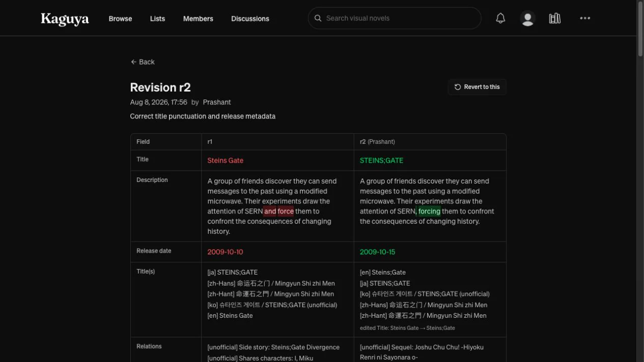Image resolution: width=644 pixels, height=362 pixels.
Task: Open the notifications bell icon
Action: point(500,18)
